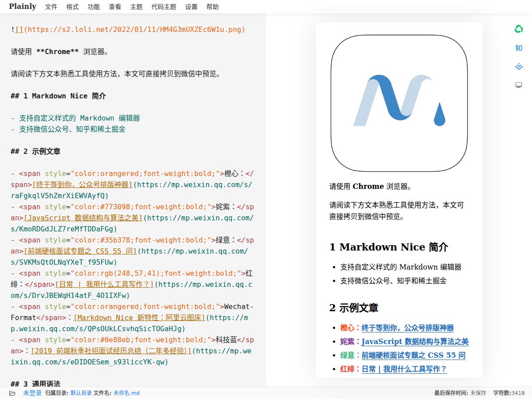Open the 代码主题 menu
532x399 pixels.
[x=164, y=7]
